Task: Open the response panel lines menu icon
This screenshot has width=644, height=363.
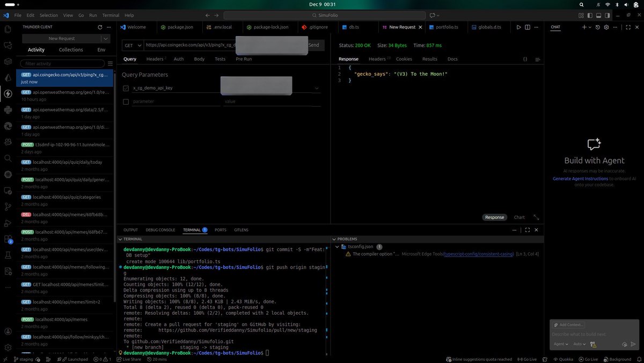Action: 537,59
